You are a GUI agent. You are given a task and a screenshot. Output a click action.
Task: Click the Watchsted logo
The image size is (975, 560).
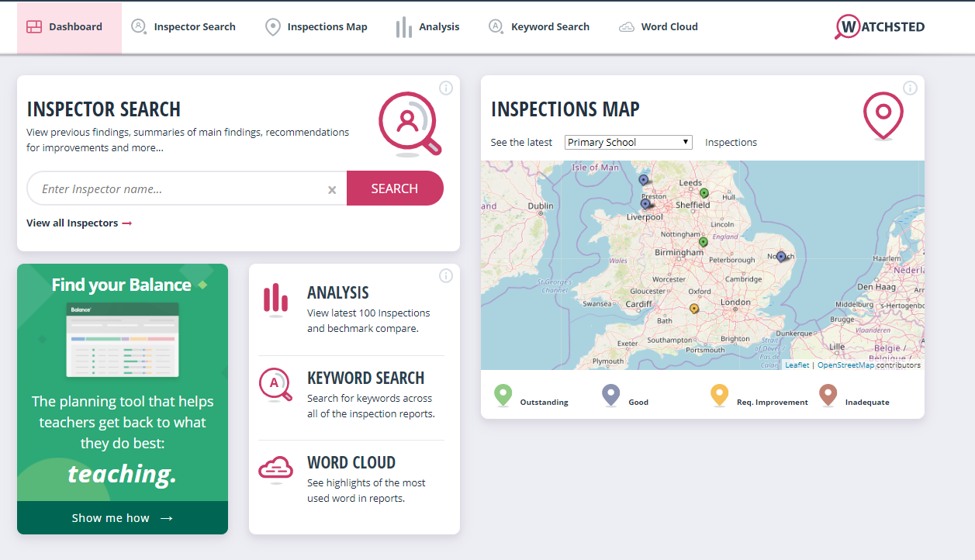880,27
